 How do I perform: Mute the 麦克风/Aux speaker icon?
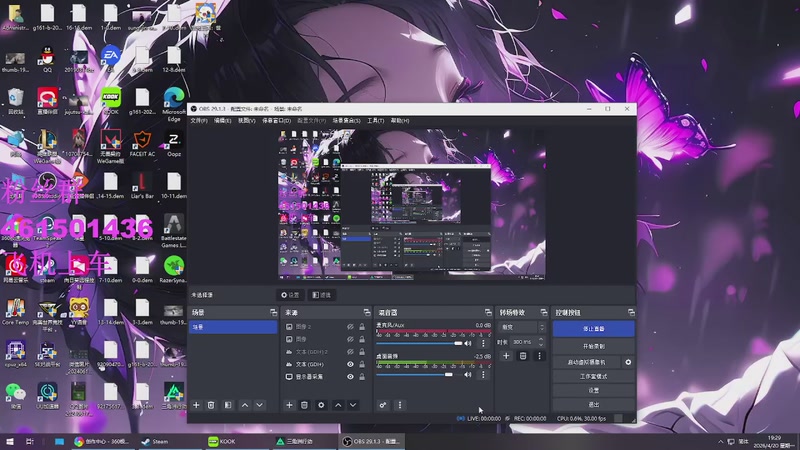468,343
